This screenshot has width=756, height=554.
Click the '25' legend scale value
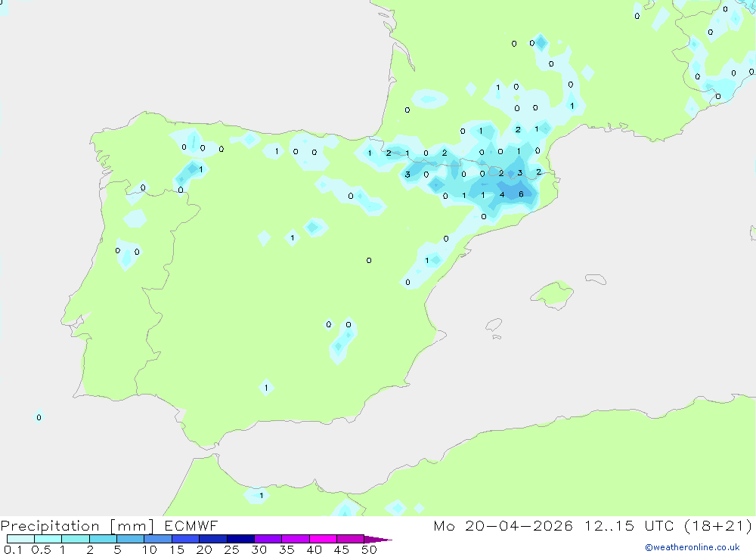click(231, 549)
